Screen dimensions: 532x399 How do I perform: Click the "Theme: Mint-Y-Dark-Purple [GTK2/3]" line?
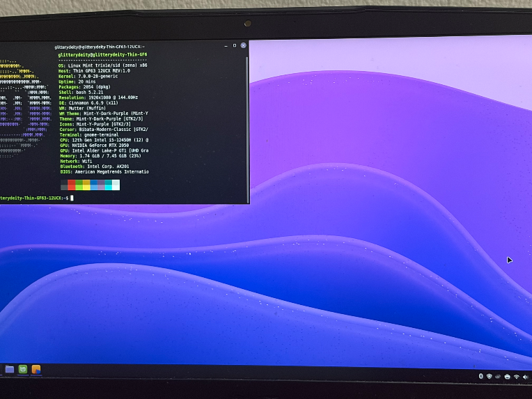[101, 119]
